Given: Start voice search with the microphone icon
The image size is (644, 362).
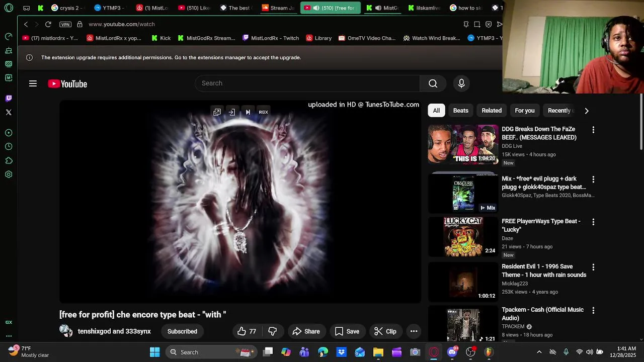Looking at the screenshot, I should click(461, 83).
